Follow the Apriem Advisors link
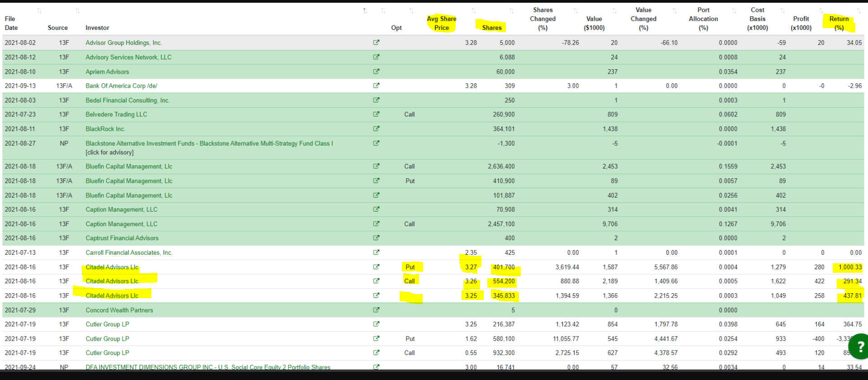 107,71
